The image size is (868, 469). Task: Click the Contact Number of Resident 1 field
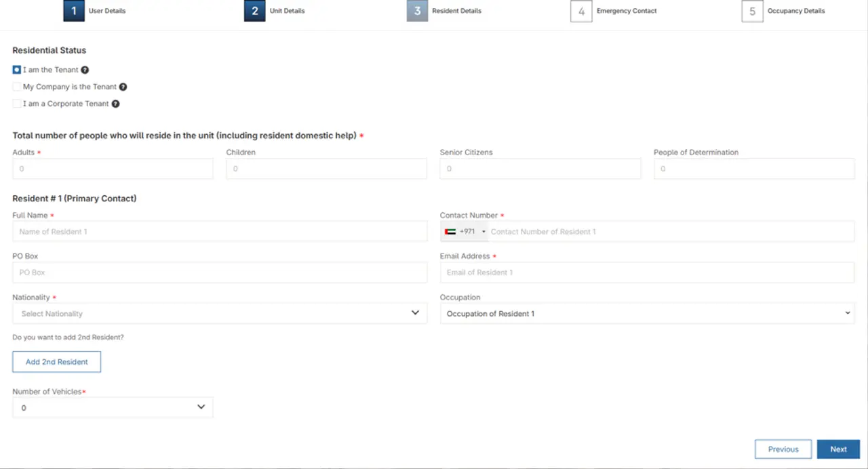670,232
